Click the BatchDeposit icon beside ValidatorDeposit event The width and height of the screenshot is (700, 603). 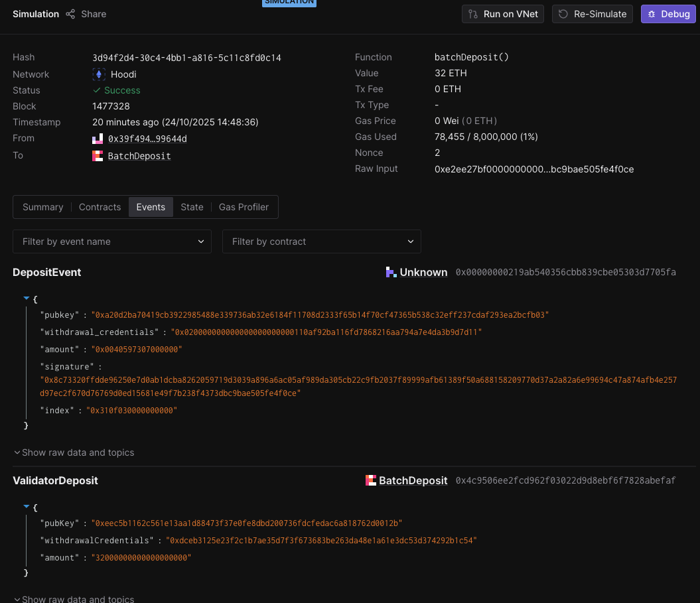371,480
